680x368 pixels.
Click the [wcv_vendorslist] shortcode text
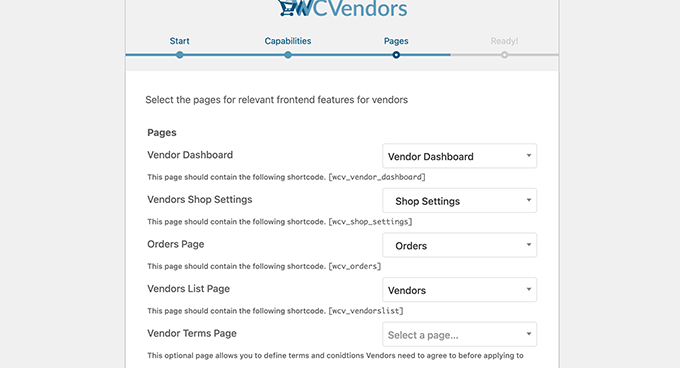[x=366, y=311]
